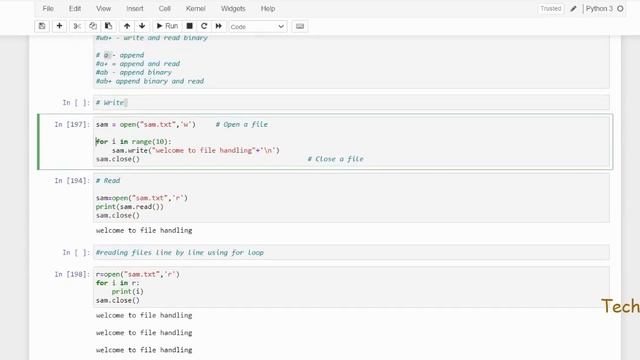
Task: Click the sam.write("welcome to file handling") line
Action: coord(196,150)
